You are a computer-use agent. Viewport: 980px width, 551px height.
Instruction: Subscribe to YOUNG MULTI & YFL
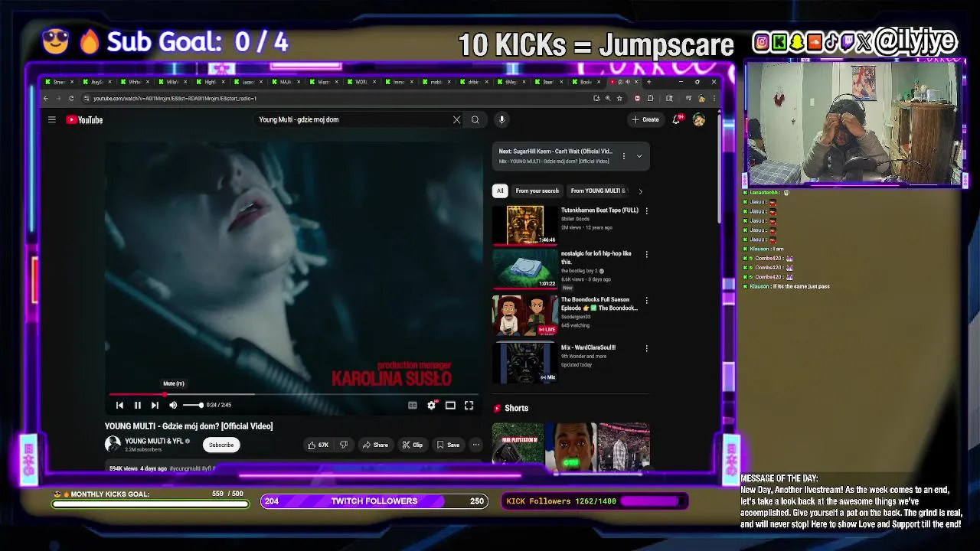(x=221, y=445)
